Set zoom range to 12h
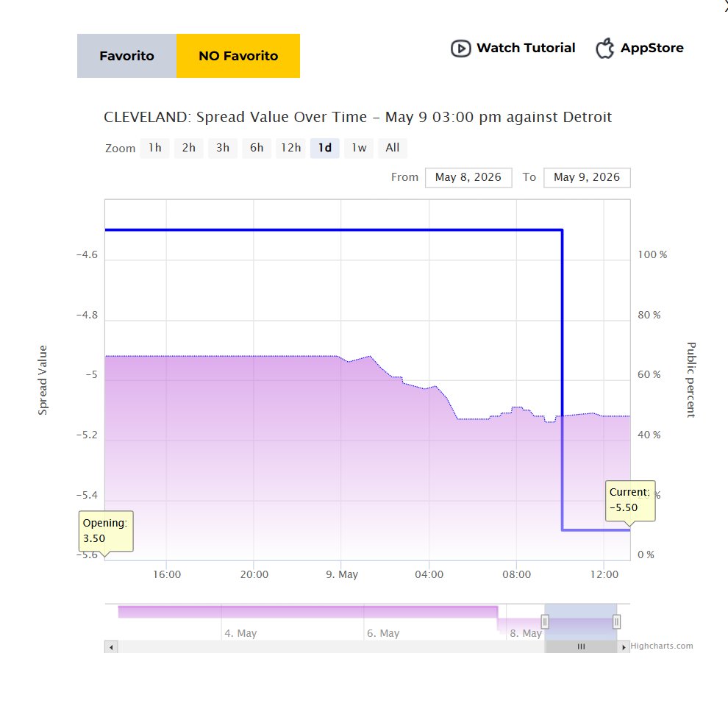 [290, 148]
